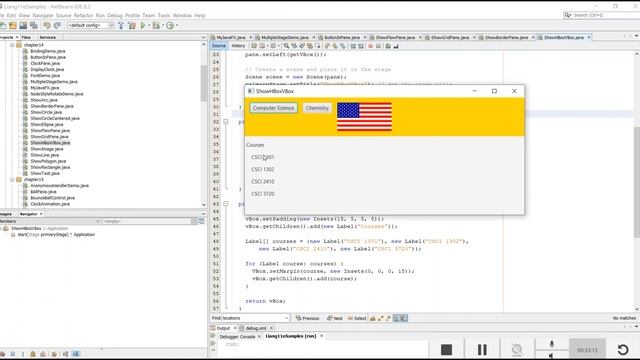This screenshot has height=360, width=640.
Task: Collapse the chapter15 folder node
Action: pos(12,180)
